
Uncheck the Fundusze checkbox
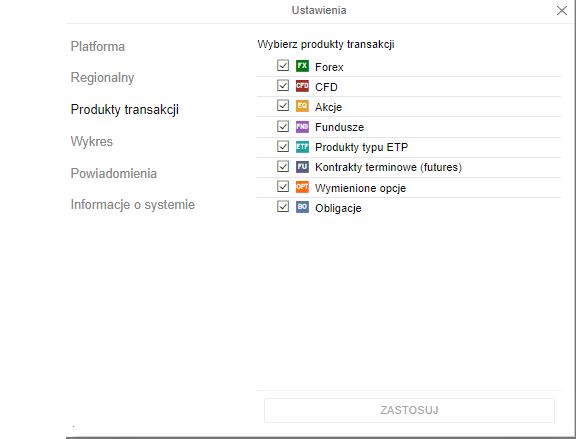pos(283,126)
